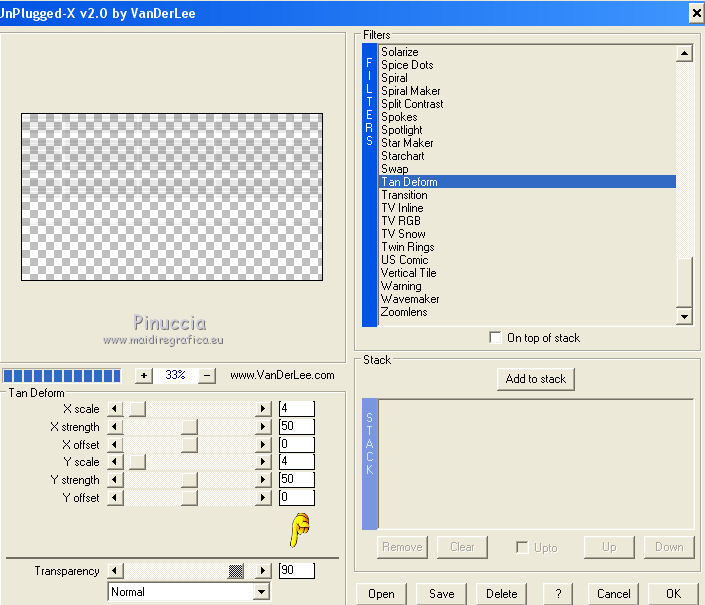Toggle the Upto checkbox

click(521, 547)
